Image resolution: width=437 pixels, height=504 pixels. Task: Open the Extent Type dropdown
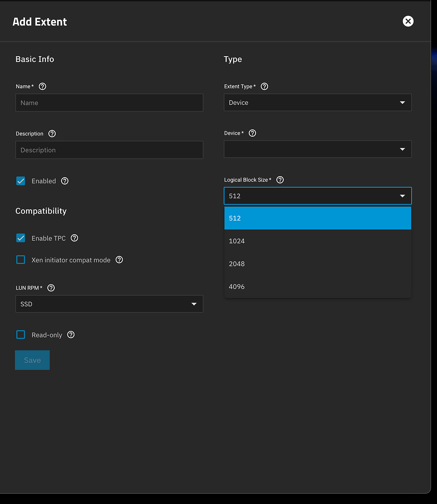click(x=317, y=102)
